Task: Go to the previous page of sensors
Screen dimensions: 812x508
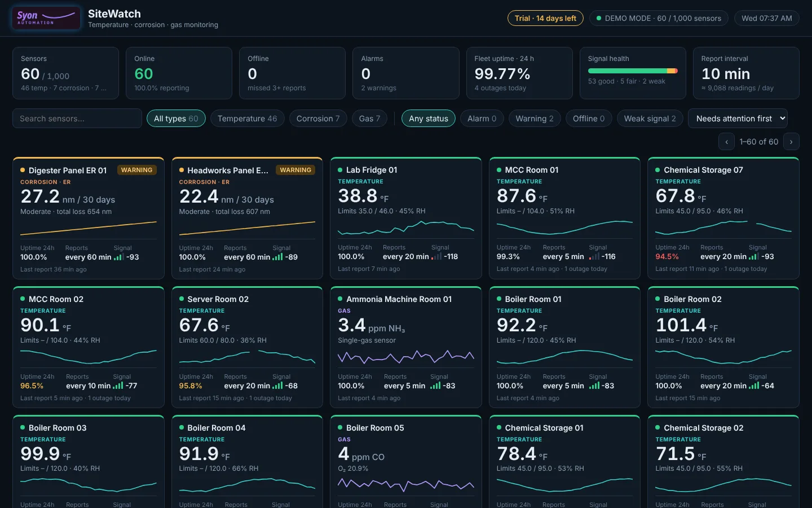Action: (x=726, y=142)
